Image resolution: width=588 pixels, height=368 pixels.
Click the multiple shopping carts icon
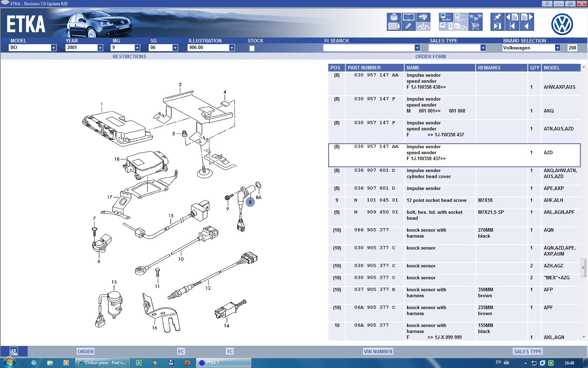(475, 17)
